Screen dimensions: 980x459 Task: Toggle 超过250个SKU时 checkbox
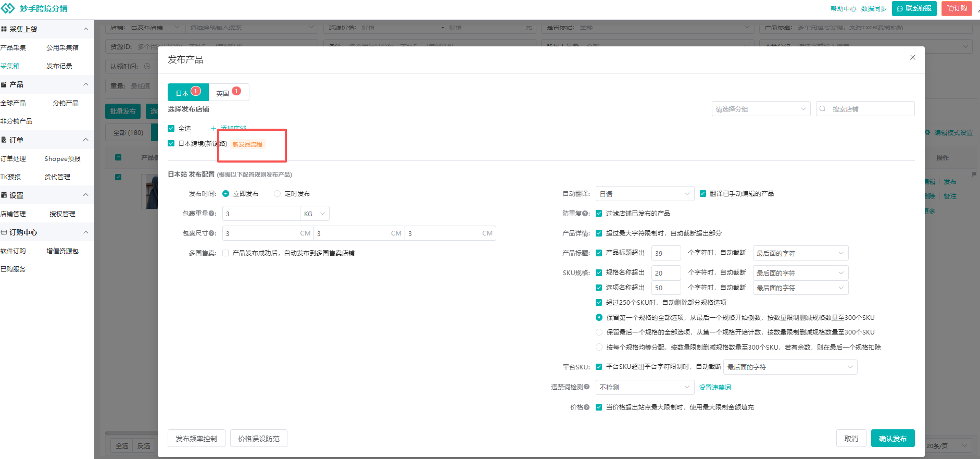(x=599, y=302)
